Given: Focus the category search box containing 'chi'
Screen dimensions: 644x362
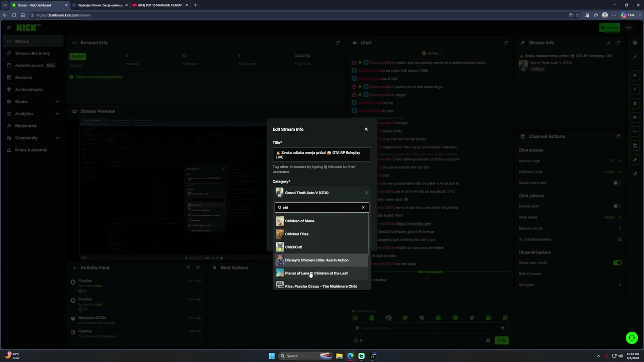Looking at the screenshot, I should (321, 207).
